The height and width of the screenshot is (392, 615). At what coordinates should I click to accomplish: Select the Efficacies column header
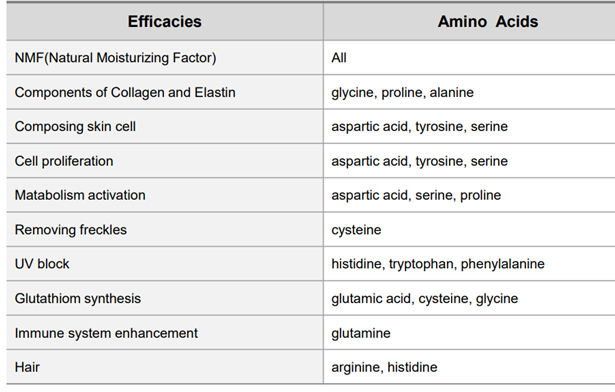pos(165,21)
